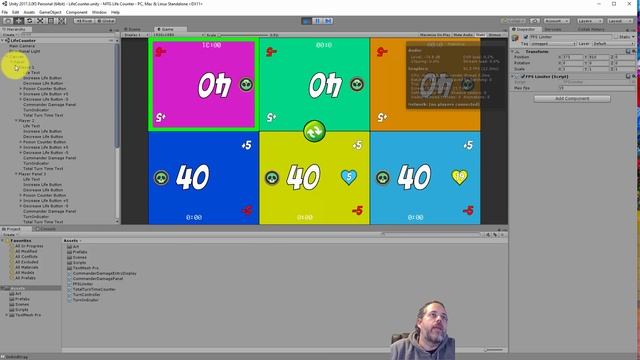Click the Add Component button

pos(572,99)
